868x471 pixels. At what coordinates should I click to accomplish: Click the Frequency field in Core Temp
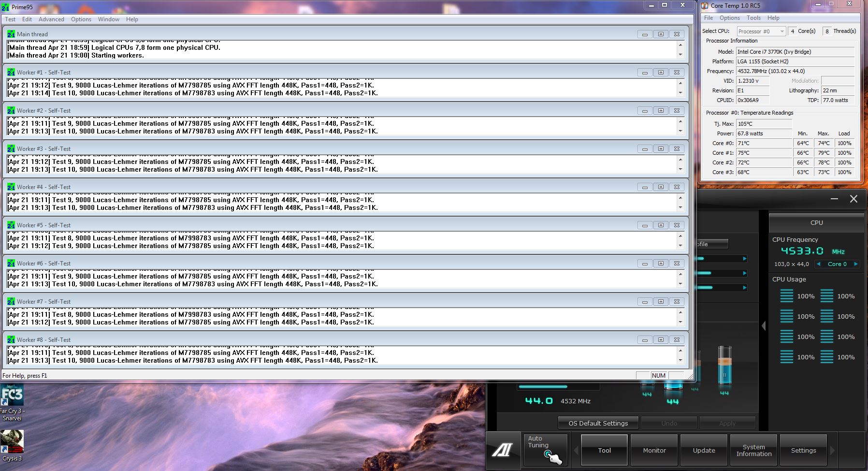click(x=795, y=71)
